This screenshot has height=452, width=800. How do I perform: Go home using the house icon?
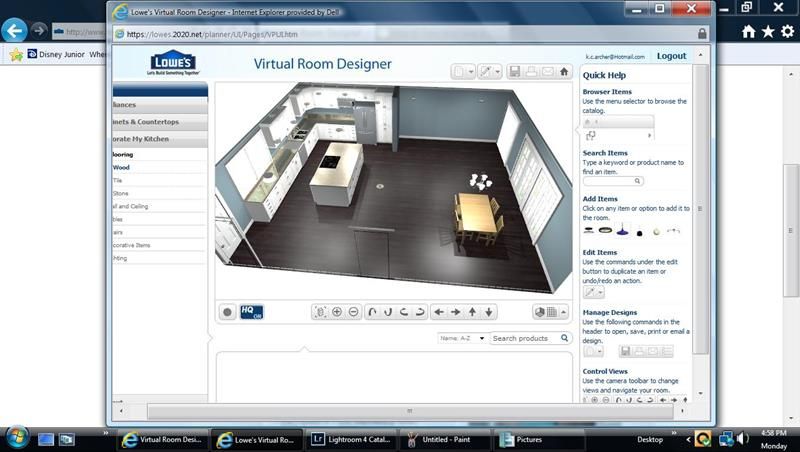tap(564, 72)
